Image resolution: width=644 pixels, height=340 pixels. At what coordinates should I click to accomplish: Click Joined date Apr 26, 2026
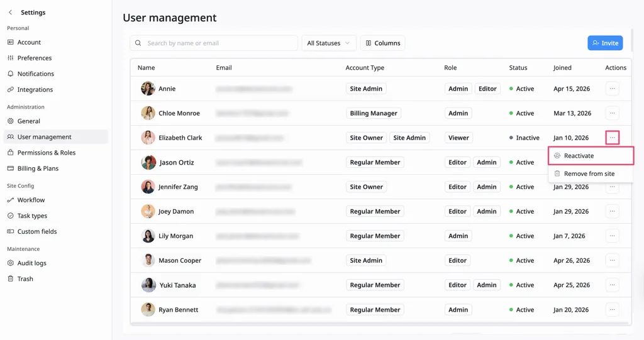[x=572, y=260]
